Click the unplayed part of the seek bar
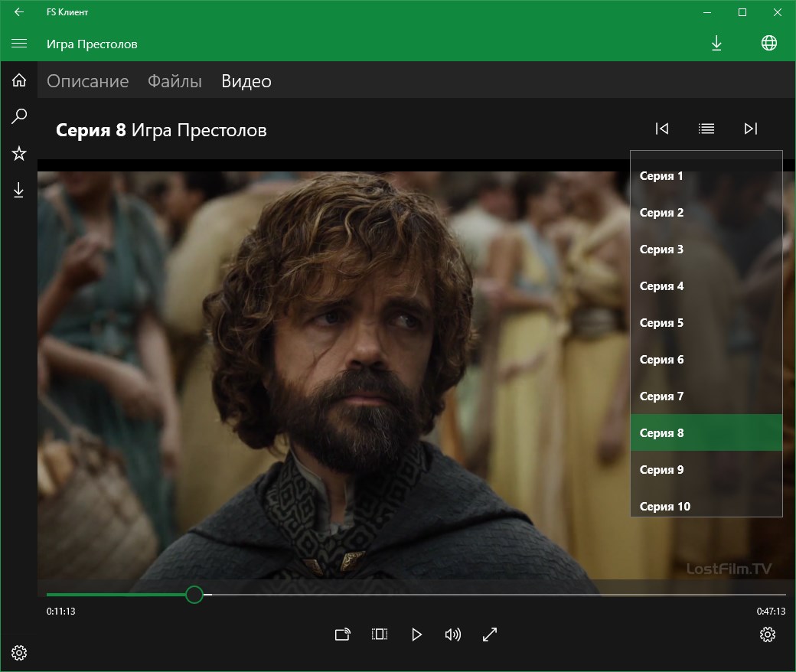 coord(495,595)
